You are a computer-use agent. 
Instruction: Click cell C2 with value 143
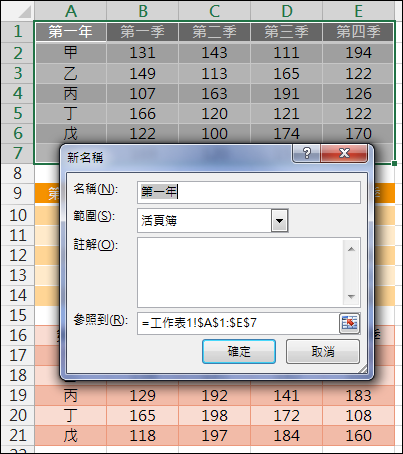214,53
